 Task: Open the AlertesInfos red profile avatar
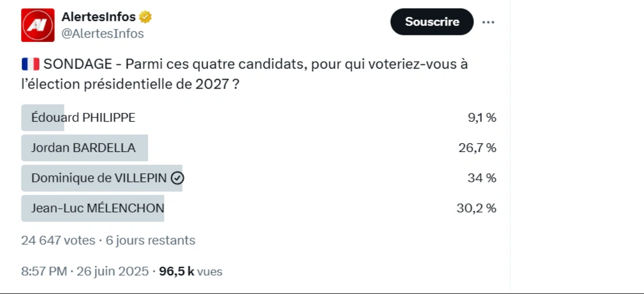pos(38,25)
